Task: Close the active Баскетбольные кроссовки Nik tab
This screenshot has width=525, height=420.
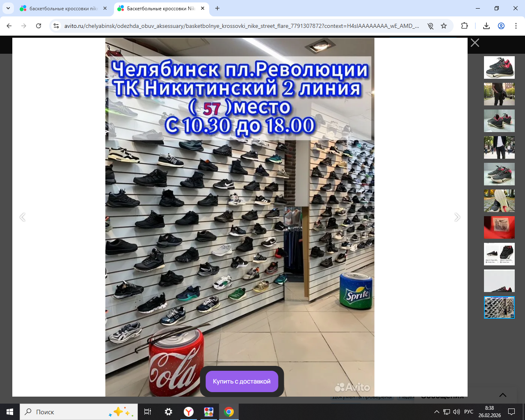Action: 203,8
